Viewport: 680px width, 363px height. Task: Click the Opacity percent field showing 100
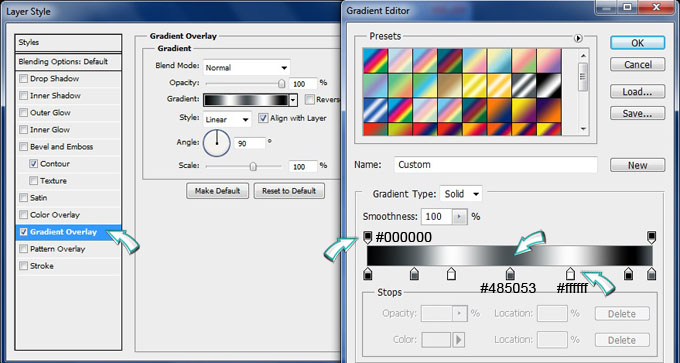[303, 84]
